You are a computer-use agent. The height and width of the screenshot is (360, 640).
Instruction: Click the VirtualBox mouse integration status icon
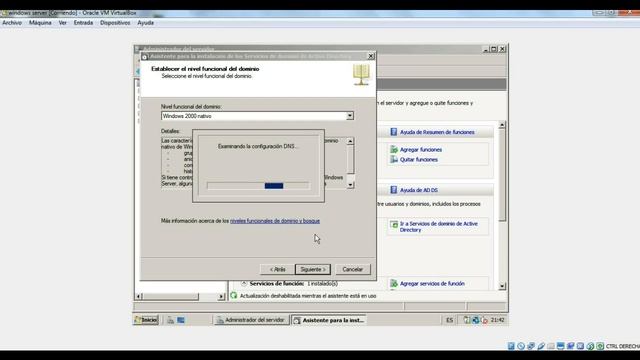pos(590,346)
